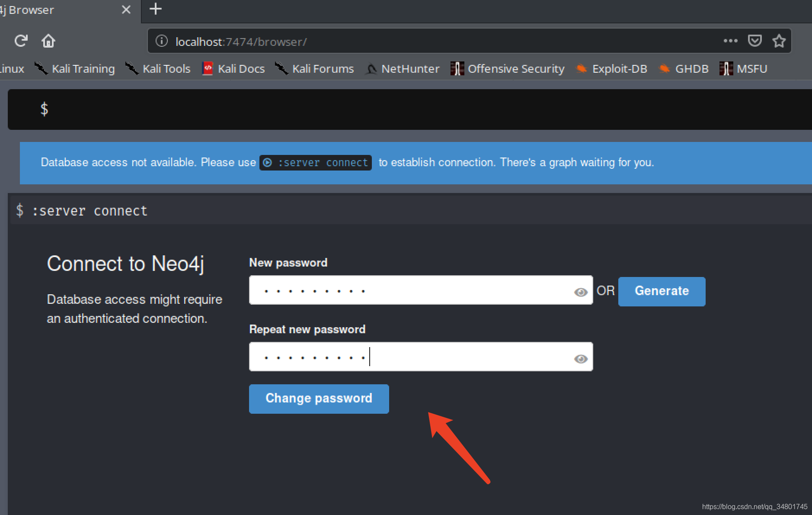Screen dimensions: 812x515
Task: Open a new browser tab
Action: point(156,9)
